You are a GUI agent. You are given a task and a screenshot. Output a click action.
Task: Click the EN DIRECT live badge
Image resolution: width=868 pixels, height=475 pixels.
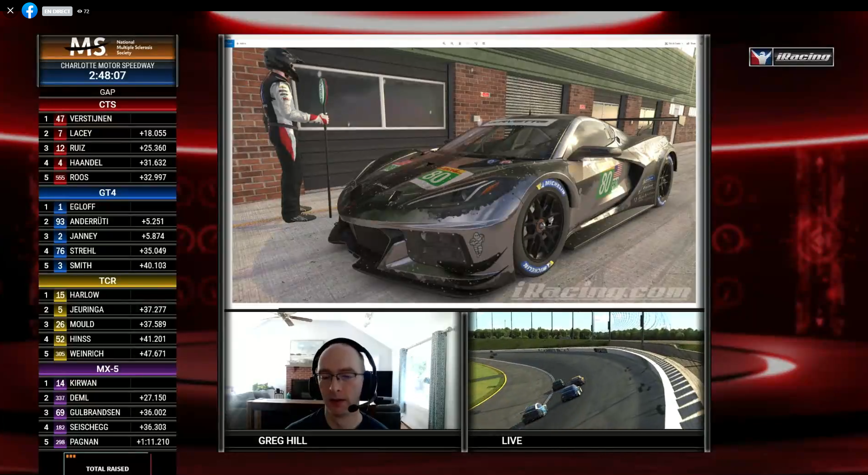tap(57, 11)
